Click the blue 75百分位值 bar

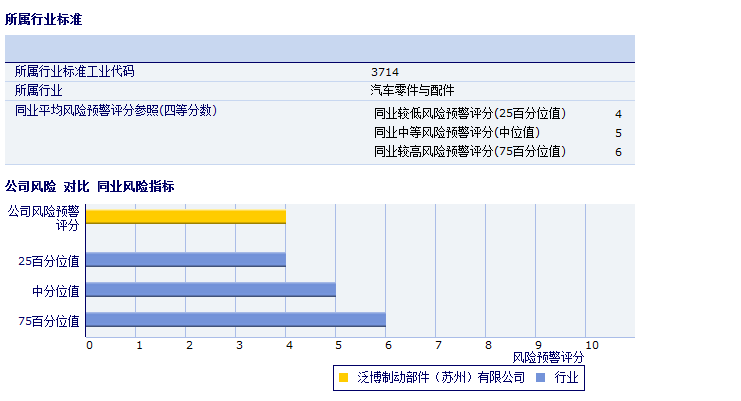click(x=235, y=320)
